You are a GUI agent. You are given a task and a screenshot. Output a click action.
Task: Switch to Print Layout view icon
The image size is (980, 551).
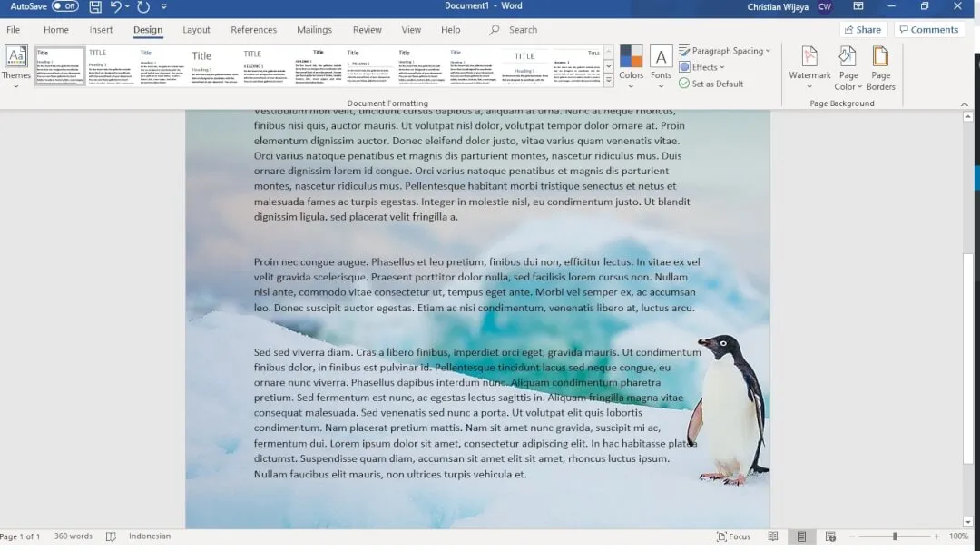click(x=801, y=536)
